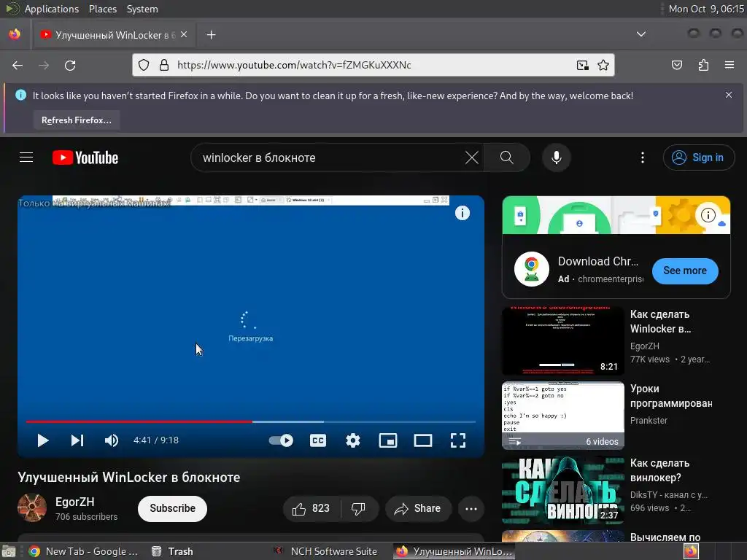
Task: Open tracking protection shield icon
Action: coord(144,65)
